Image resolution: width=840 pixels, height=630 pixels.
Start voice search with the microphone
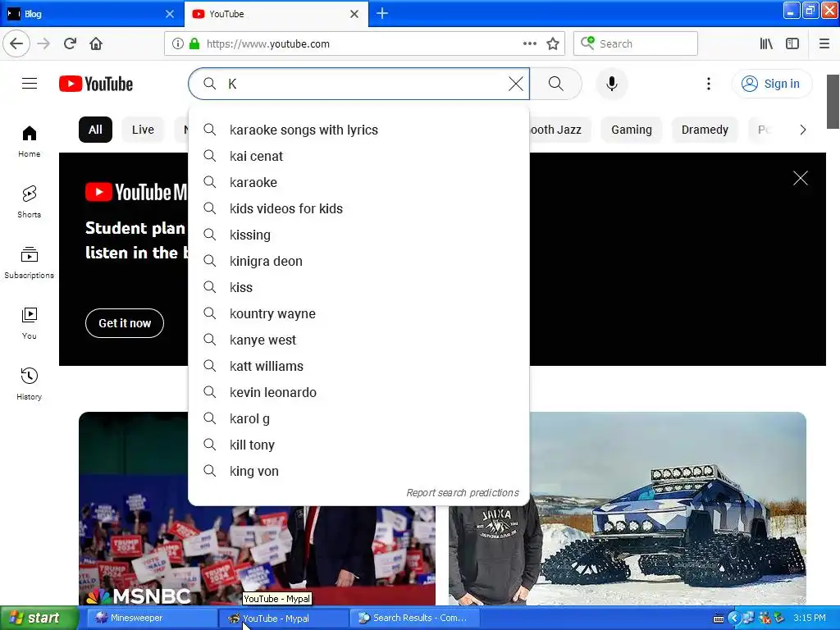click(x=612, y=84)
